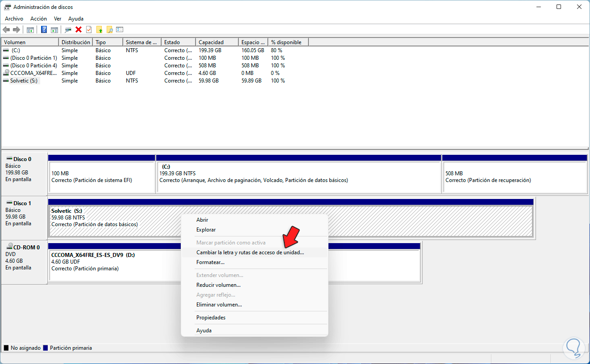The image size is (590, 364).
Task: Maximize the Administración de discos window
Action: [559, 7]
